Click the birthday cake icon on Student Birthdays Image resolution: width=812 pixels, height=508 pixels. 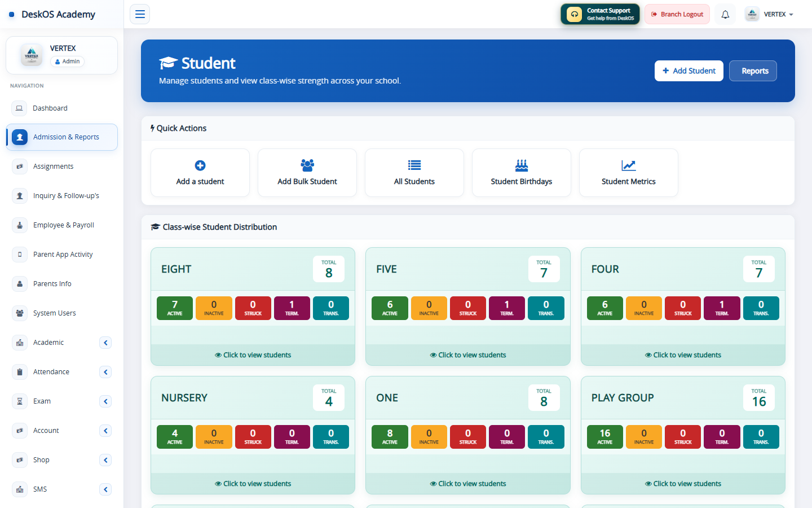click(522, 165)
